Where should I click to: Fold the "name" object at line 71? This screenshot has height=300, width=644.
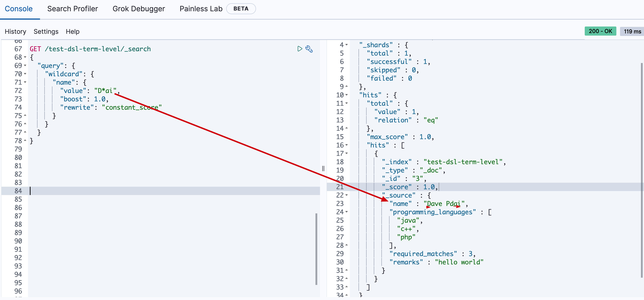(25, 82)
